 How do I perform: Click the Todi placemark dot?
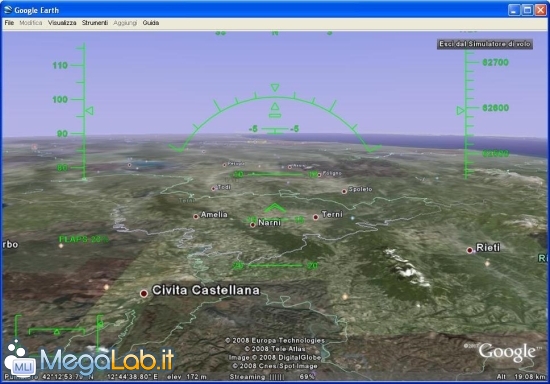click(213, 189)
